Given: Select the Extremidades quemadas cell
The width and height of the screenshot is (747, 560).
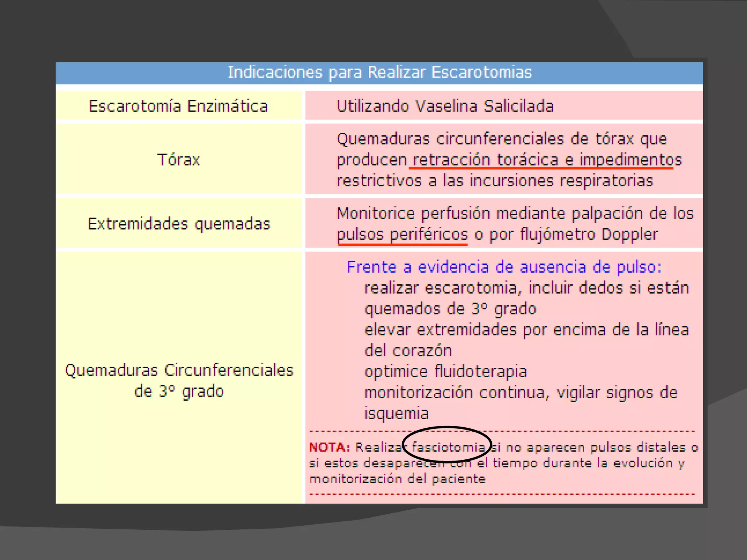Looking at the screenshot, I should point(178,223).
